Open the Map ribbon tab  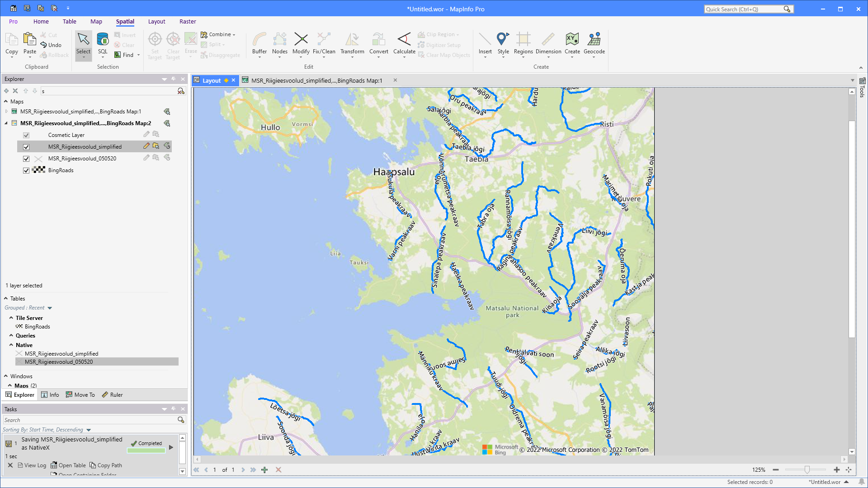(x=96, y=22)
